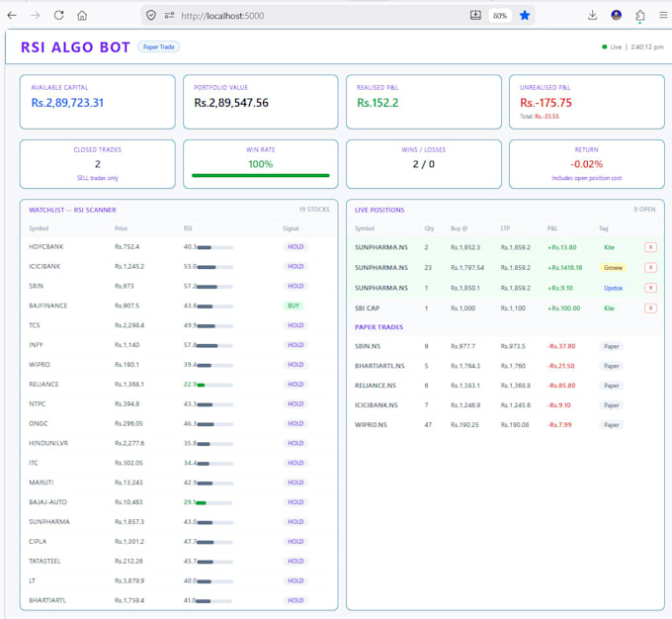Go to browser home icon
The image size is (672, 619).
[x=82, y=16]
